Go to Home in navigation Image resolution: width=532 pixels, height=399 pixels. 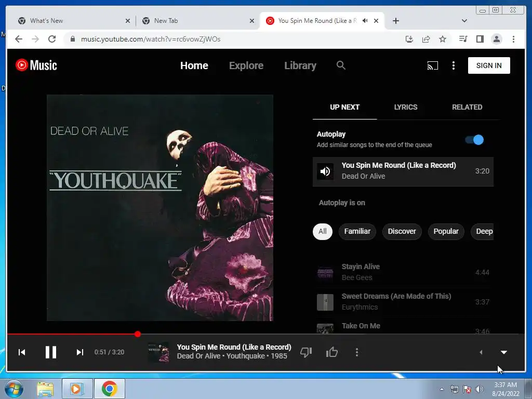click(x=194, y=65)
